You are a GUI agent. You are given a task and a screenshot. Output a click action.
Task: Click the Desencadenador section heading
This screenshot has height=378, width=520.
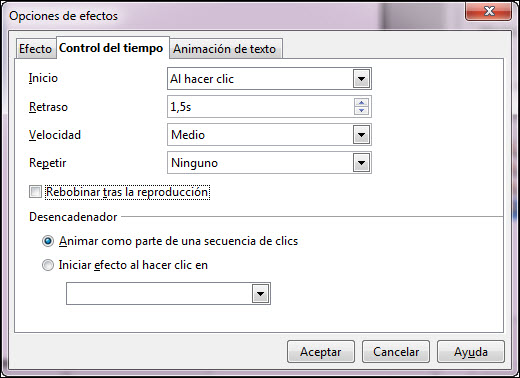coord(73,217)
